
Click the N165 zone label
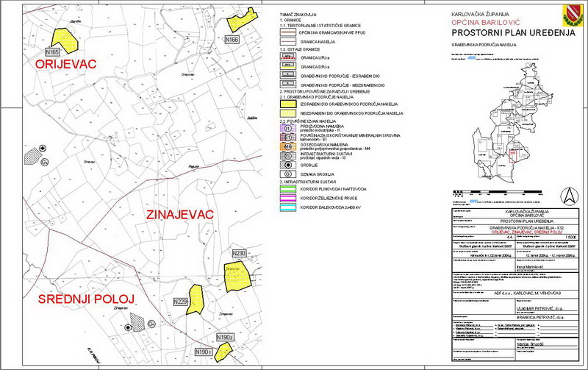coord(52,52)
